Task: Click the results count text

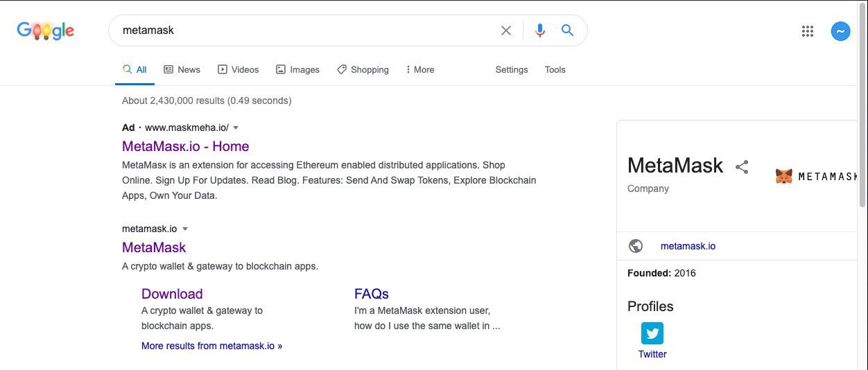Action: 207,100
